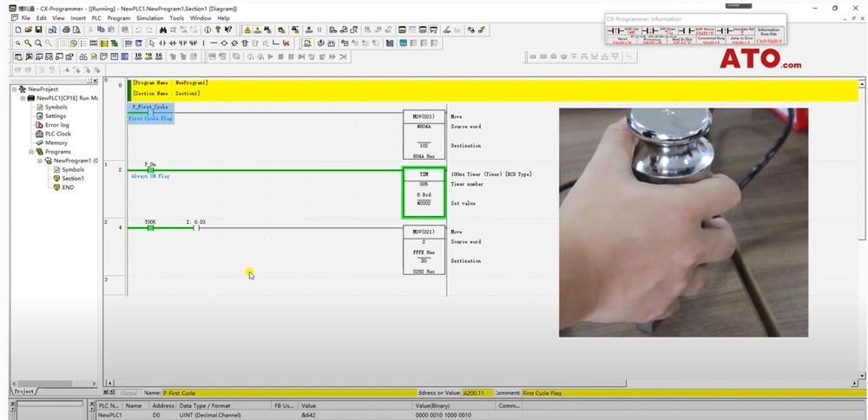Open the Program menu
This screenshot has height=420, width=868.
(x=118, y=18)
